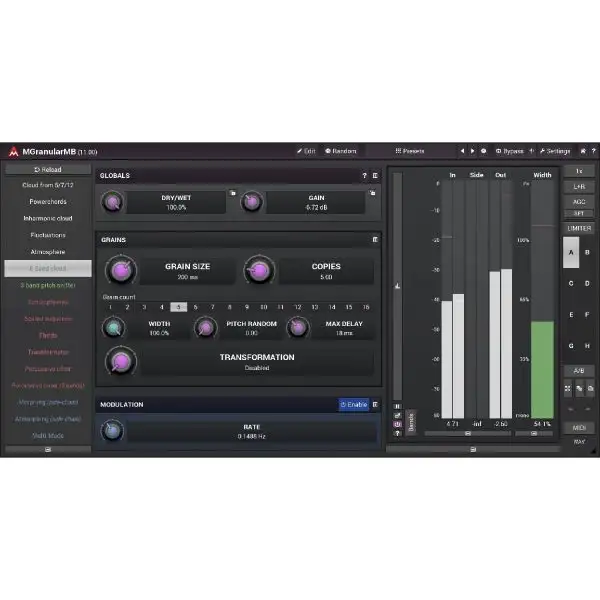Image resolution: width=600 pixels, height=600 pixels.
Task: Select preset slot D
Action: [x=587, y=284]
